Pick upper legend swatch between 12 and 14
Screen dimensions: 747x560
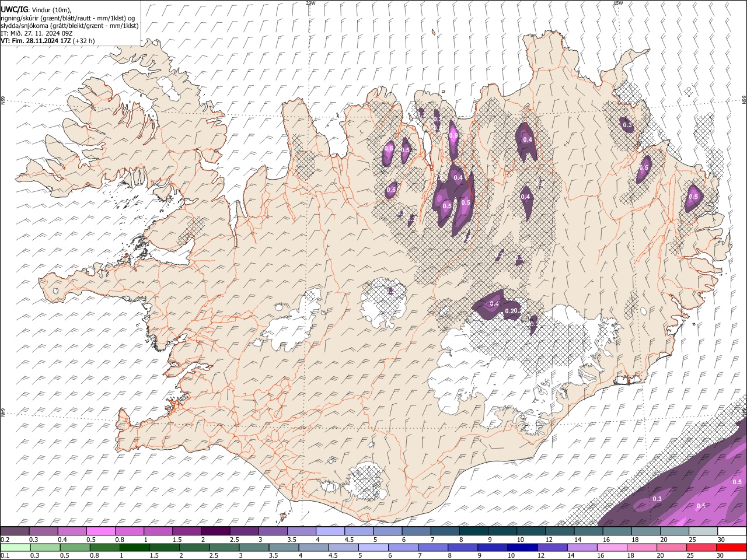click(560, 531)
